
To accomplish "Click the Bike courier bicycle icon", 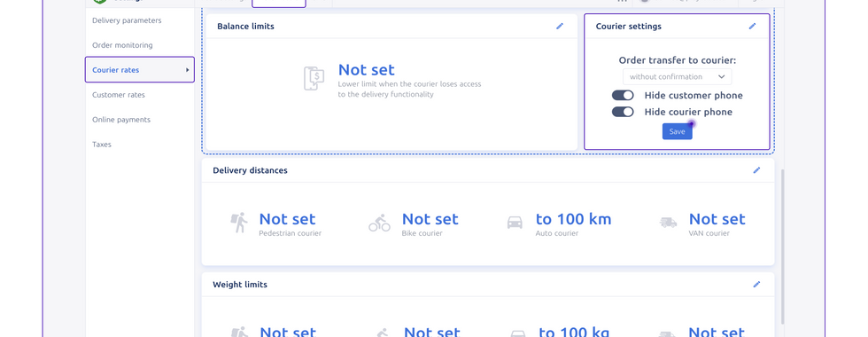I will point(379,223).
